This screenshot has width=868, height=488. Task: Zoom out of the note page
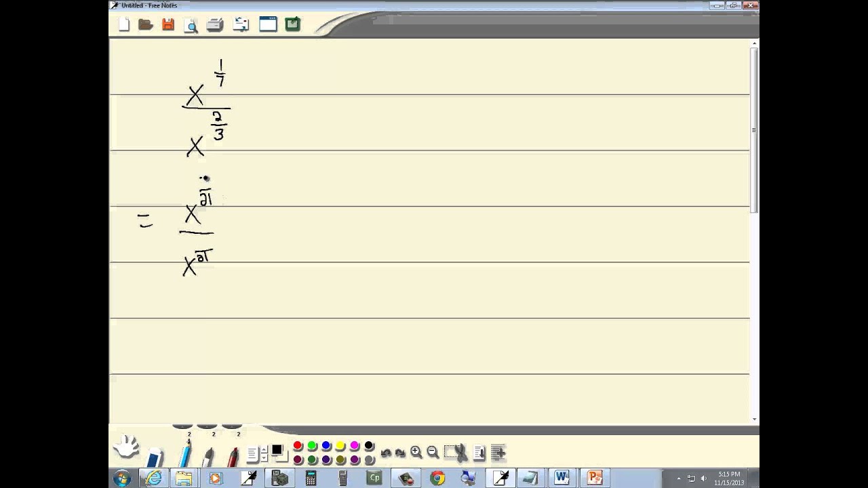[x=433, y=452]
